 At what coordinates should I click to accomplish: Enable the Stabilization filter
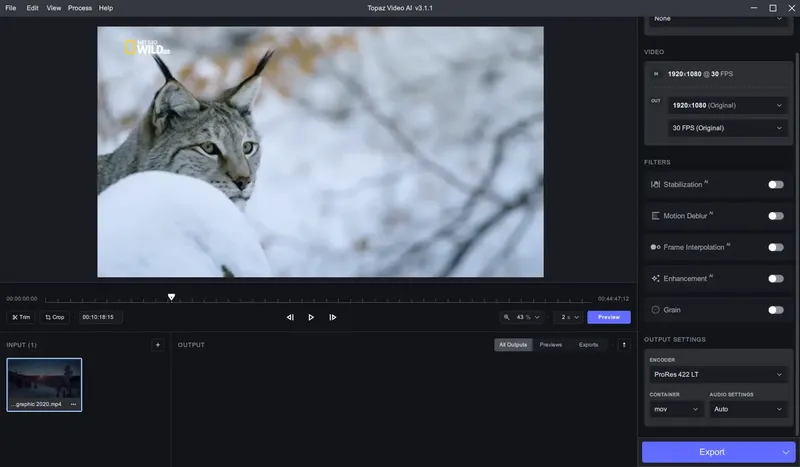[776, 185]
